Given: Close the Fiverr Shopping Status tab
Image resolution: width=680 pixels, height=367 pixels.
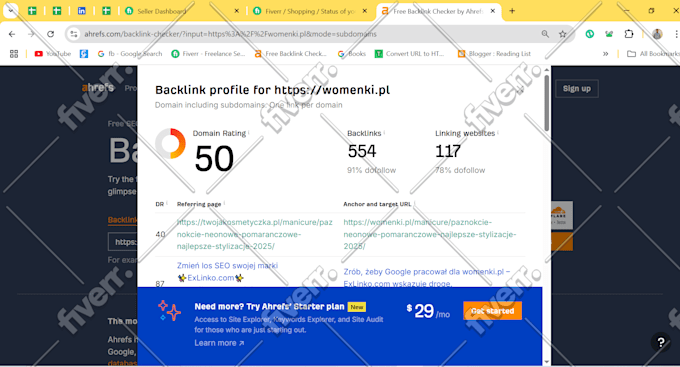Looking at the screenshot, I should (x=364, y=11).
